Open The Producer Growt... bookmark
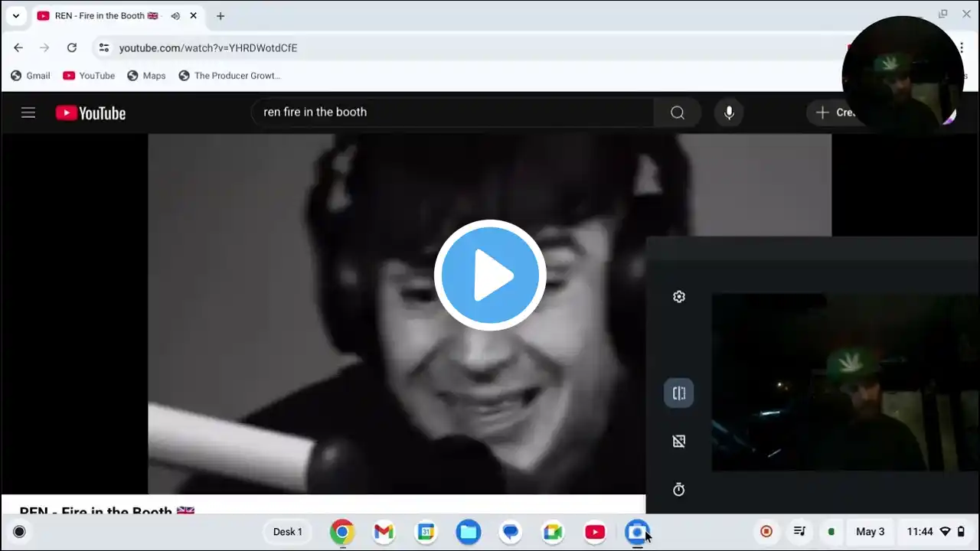 230,76
